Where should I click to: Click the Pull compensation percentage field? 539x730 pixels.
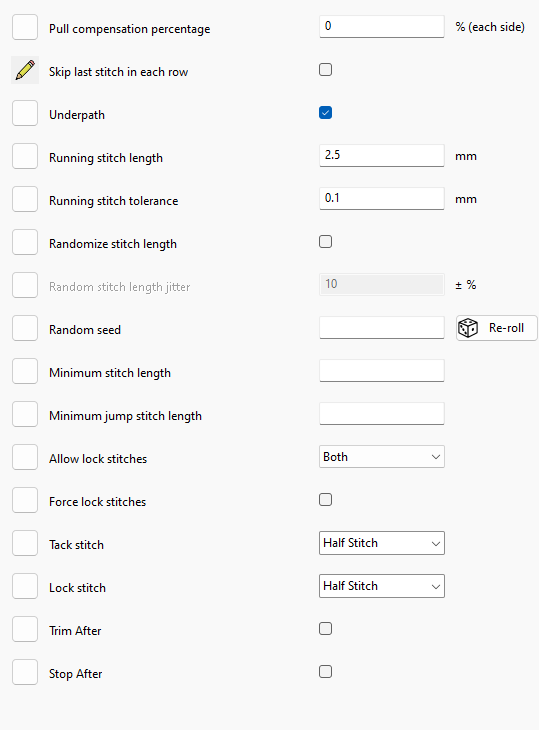coord(382,27)
